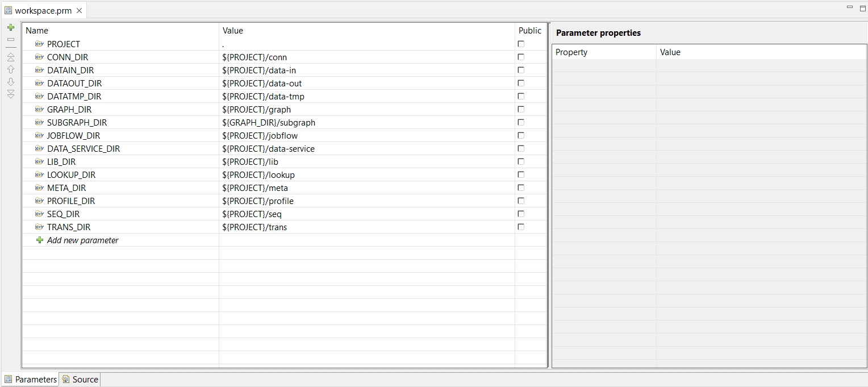Switch to the Source tab
The image size is (868, 387).
(80, 380)
